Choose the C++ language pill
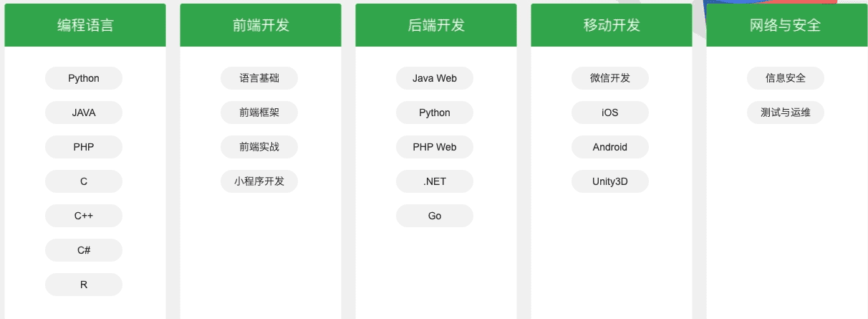This screenshot has width=868, height=319. (84, 216)
